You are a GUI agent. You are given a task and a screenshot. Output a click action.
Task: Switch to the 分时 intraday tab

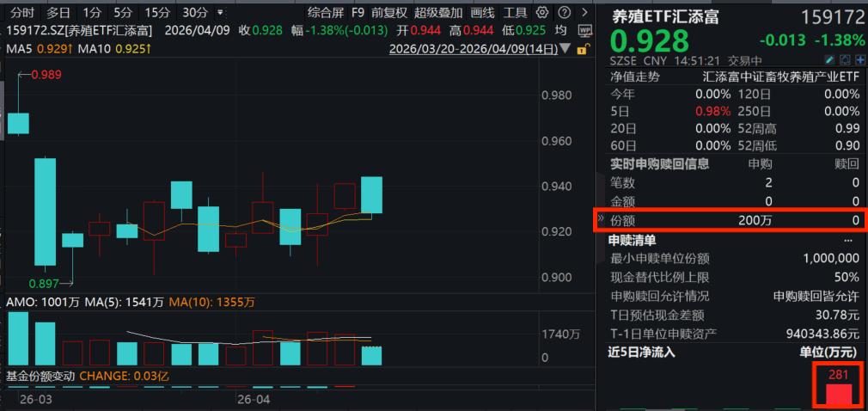(x=22, y=13)
